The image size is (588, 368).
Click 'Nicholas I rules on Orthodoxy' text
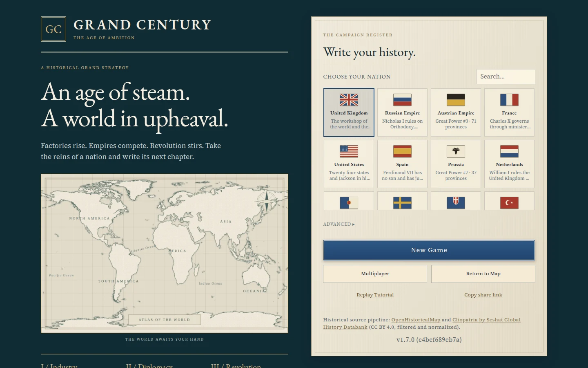402,124
